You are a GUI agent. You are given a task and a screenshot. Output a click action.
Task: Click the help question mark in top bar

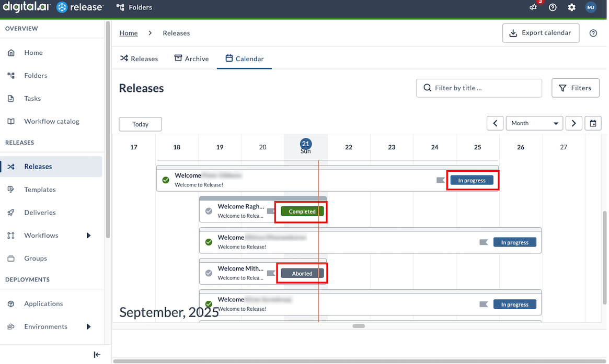coord(553,7)
